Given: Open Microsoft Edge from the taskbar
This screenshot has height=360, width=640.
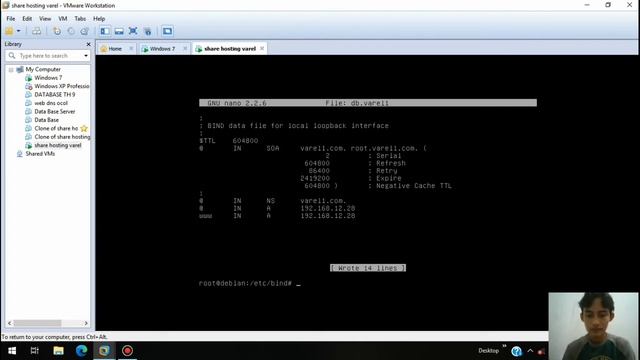Looking at the screenshot, I should 81,351.
